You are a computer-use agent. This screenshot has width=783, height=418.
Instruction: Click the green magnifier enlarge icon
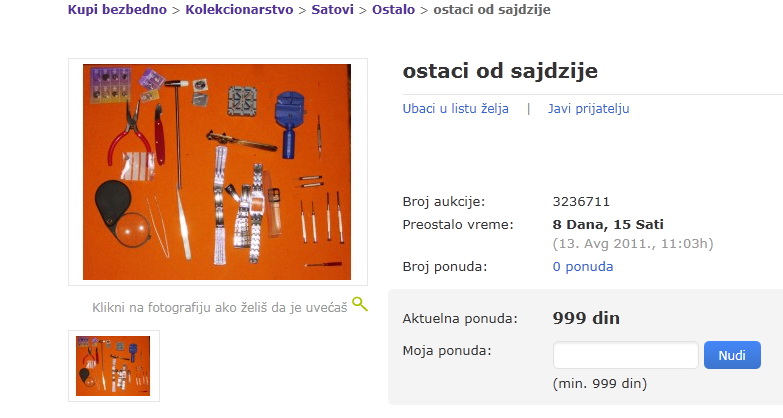coord(360,304)
